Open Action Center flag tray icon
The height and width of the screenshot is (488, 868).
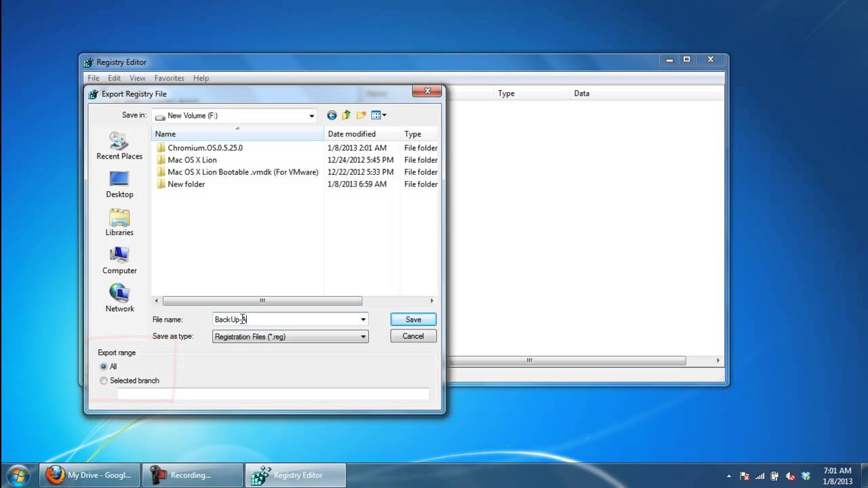click(745, 476)
